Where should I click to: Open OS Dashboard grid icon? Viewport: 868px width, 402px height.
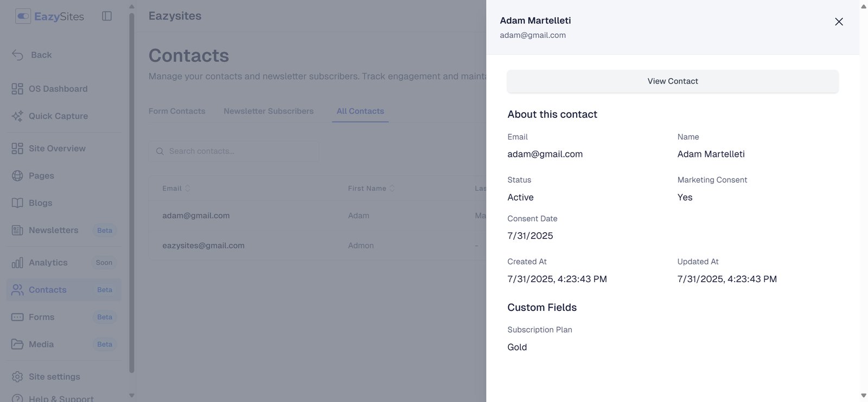(x=17, y=89)
